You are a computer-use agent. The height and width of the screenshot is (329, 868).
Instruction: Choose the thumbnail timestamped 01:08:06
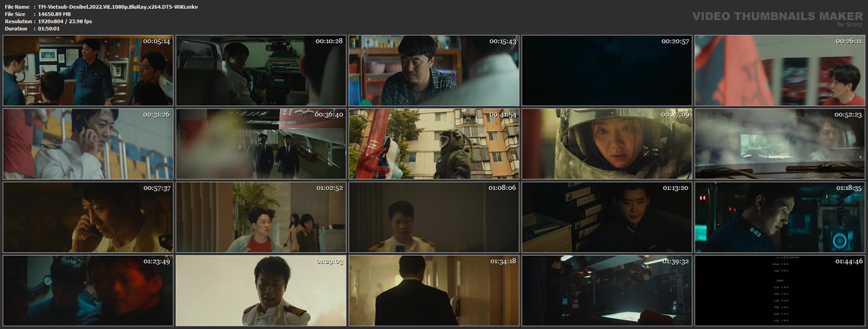coord(434,217)
